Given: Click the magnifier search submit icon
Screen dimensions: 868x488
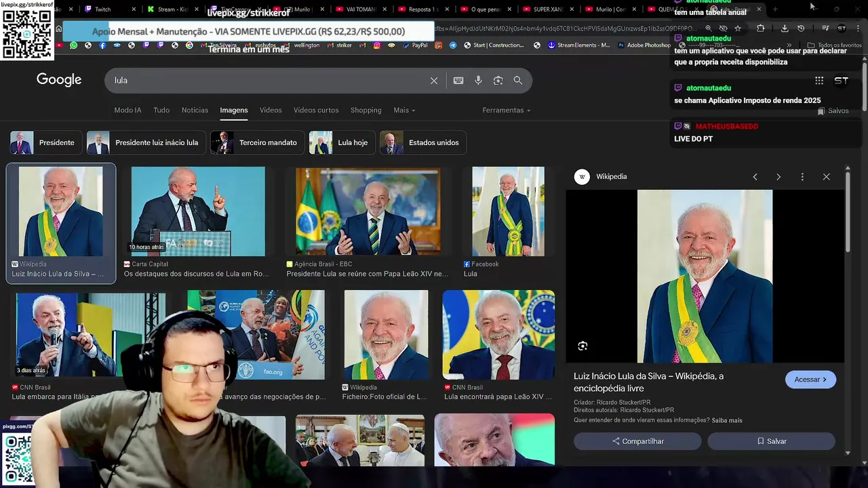Looking at the screenshot, I should pyautogui.click(x=518, y=81).
